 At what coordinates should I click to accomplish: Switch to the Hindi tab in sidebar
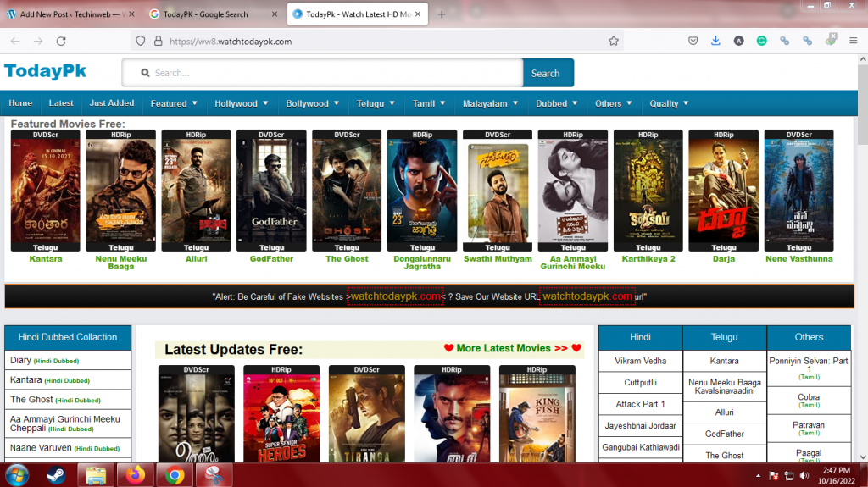click(x=640, y=337)
